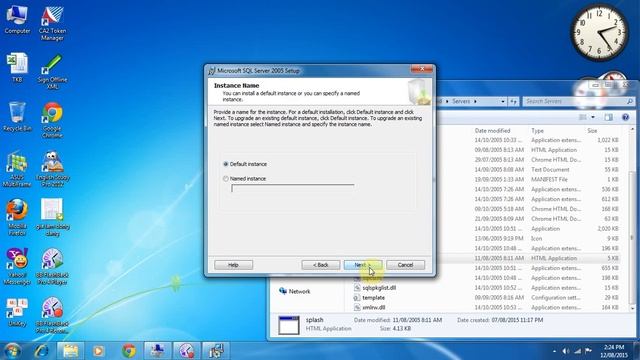Open the address bar history dropdown
The image size is (640, 360).
click(503, 101)
